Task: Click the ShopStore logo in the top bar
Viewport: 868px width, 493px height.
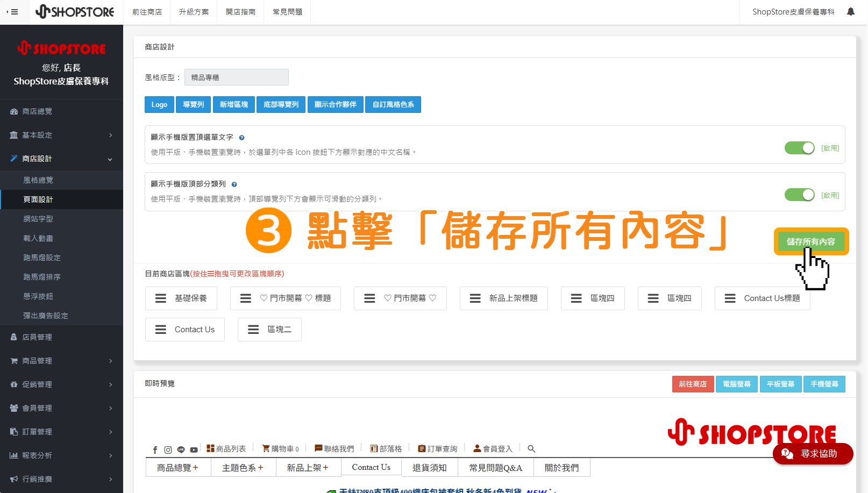Action: 75,12
